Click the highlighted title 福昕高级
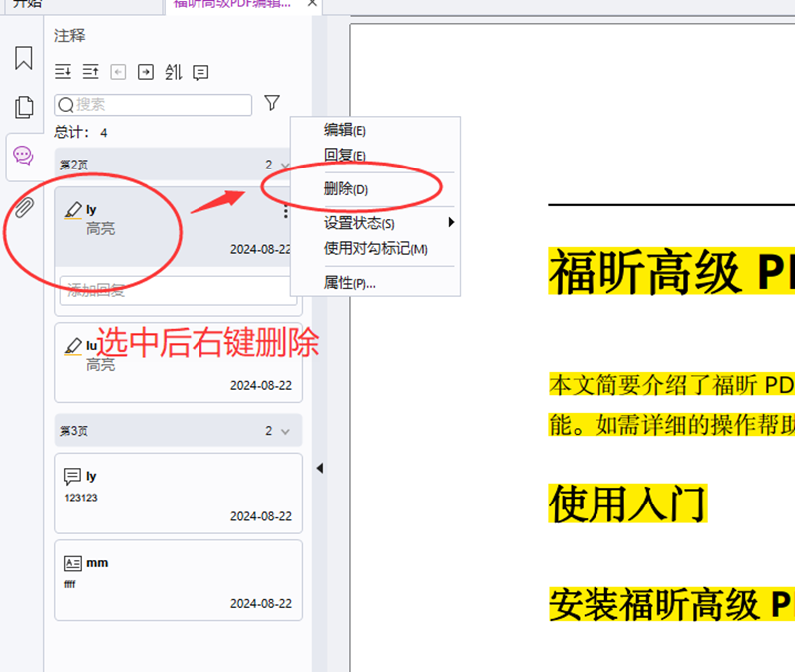 click(x=671, y=271)
